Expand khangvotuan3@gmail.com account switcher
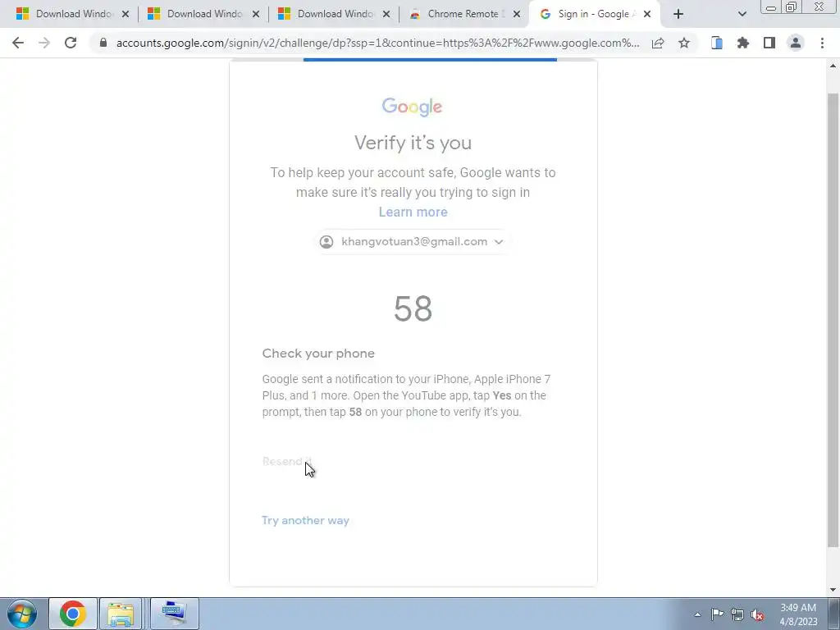Image resolution: width=840 pixels, height=630 pixels. 412,242
